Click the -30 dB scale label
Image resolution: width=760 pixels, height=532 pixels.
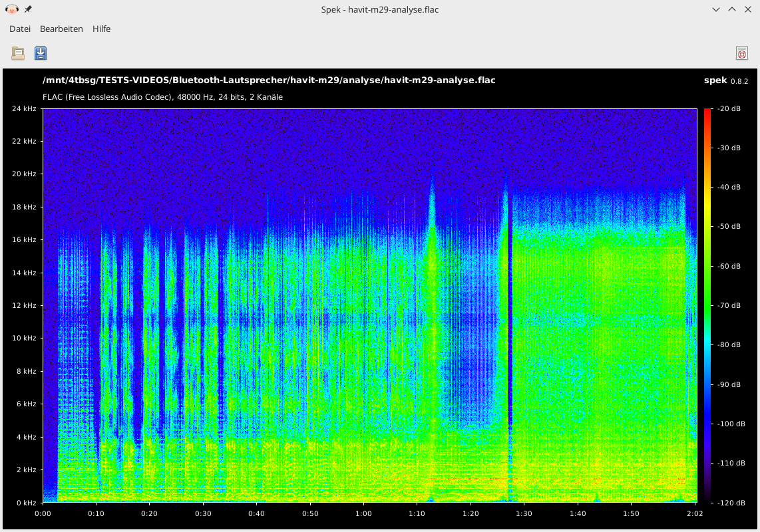(729, 148)
